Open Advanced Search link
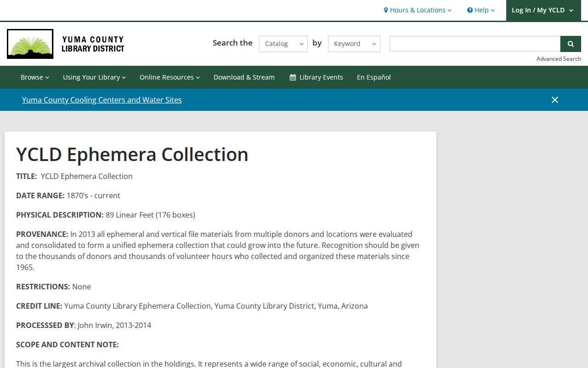 coord(559,59)
